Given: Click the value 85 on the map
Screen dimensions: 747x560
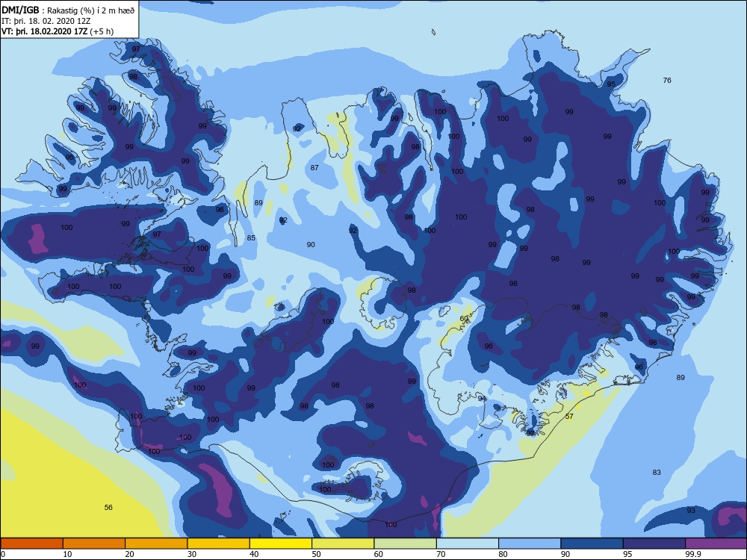Looking at the screenshot, I should [251, 237].
